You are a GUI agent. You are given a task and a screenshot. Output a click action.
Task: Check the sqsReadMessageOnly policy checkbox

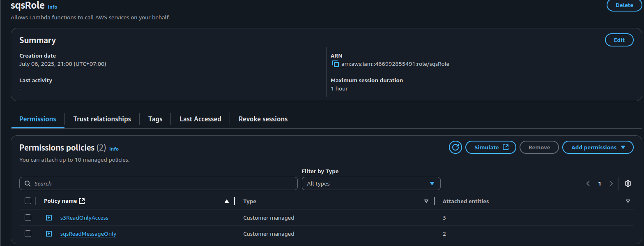[x=28, y=234]
